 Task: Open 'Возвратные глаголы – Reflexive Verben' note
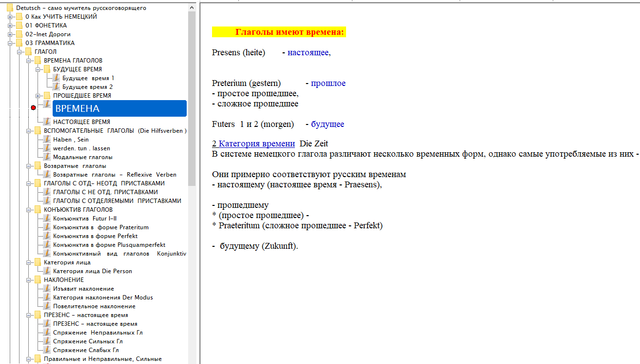[x=115, y=175]
